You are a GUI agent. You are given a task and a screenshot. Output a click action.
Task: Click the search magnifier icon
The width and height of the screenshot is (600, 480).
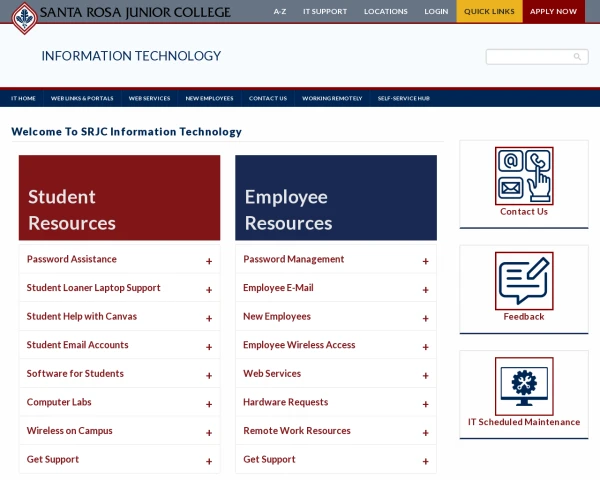577,57
